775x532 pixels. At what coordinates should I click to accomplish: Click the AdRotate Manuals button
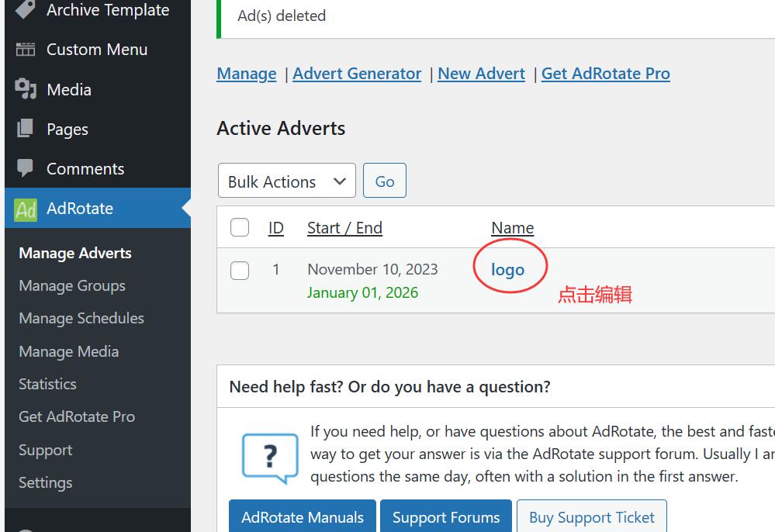(302, 517)
